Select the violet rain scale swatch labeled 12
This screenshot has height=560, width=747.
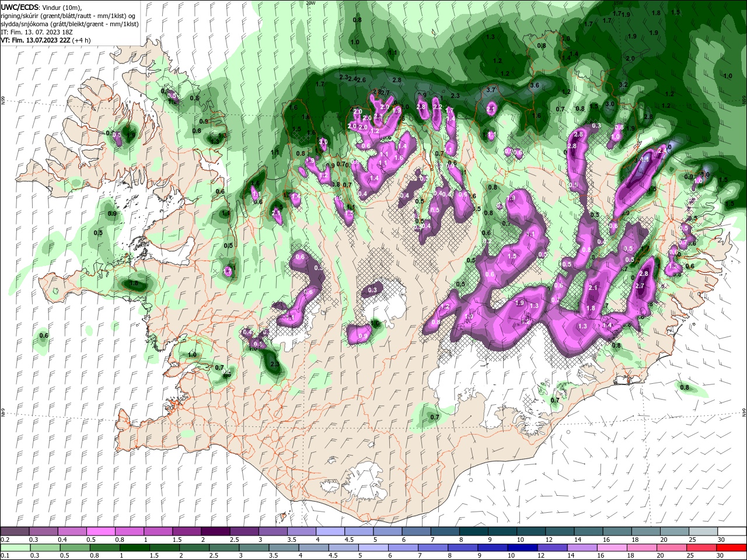(552, 548)
